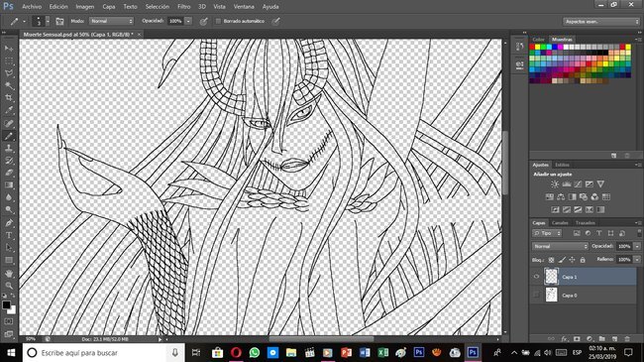The width and height of the screenshot is (644, 362).
Task: Select the Polygonal Lasso tool
Action: (9, 73)
